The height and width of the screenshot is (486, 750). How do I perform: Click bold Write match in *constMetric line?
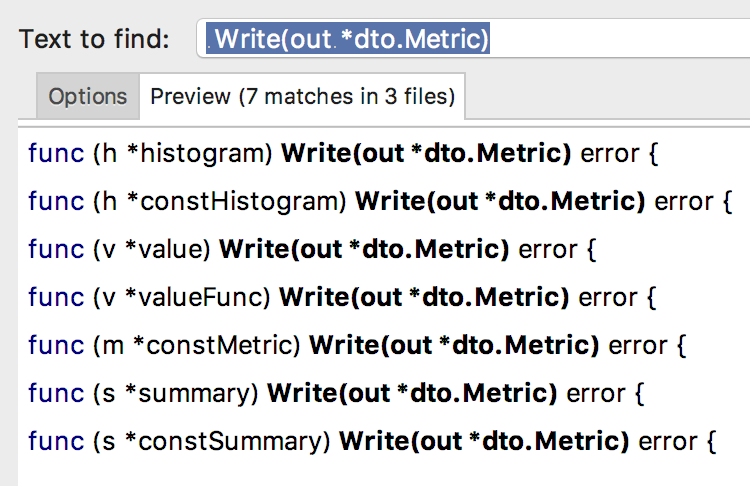coord(454,345)
